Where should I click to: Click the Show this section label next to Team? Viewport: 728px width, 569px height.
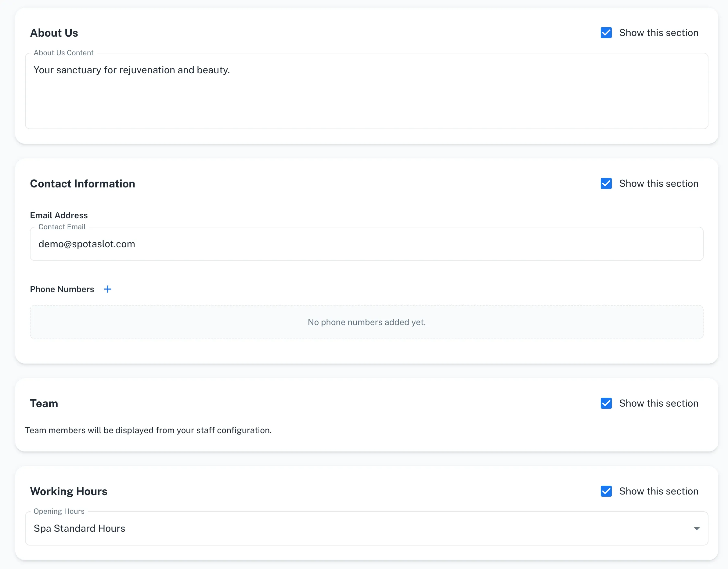click(x=659, y=403)
